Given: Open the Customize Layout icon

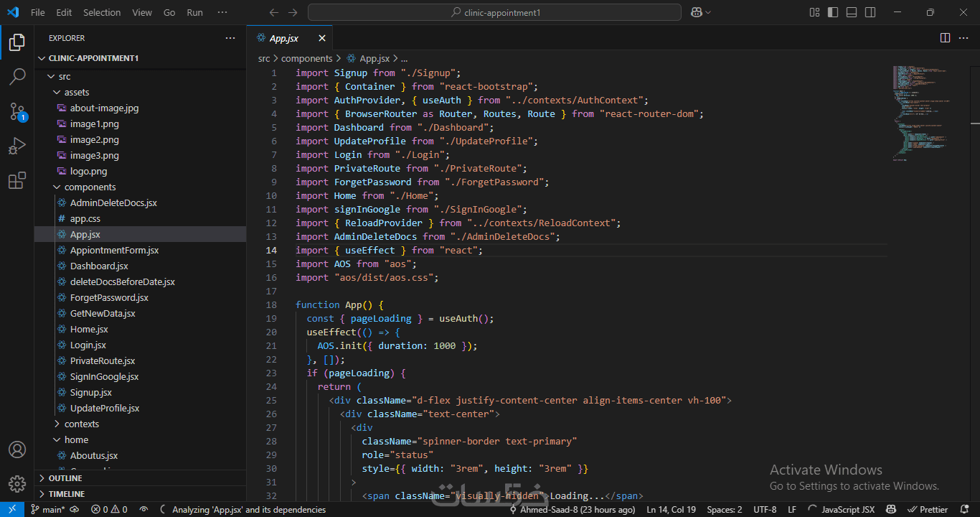Looking at the screenshot, I should coord(814,12).
